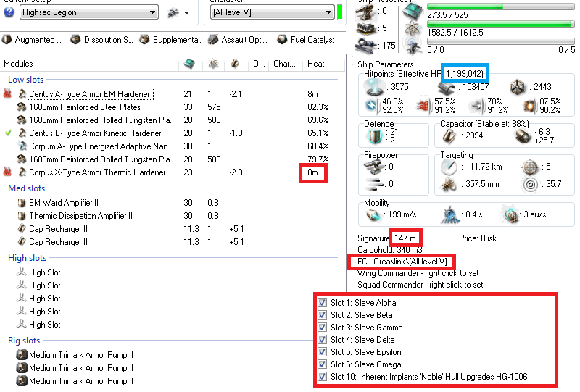The width and height of the screenshot is (580, 392).
Task: Expand the arrow beside the ship icon
Action: (x=187, y=13)
